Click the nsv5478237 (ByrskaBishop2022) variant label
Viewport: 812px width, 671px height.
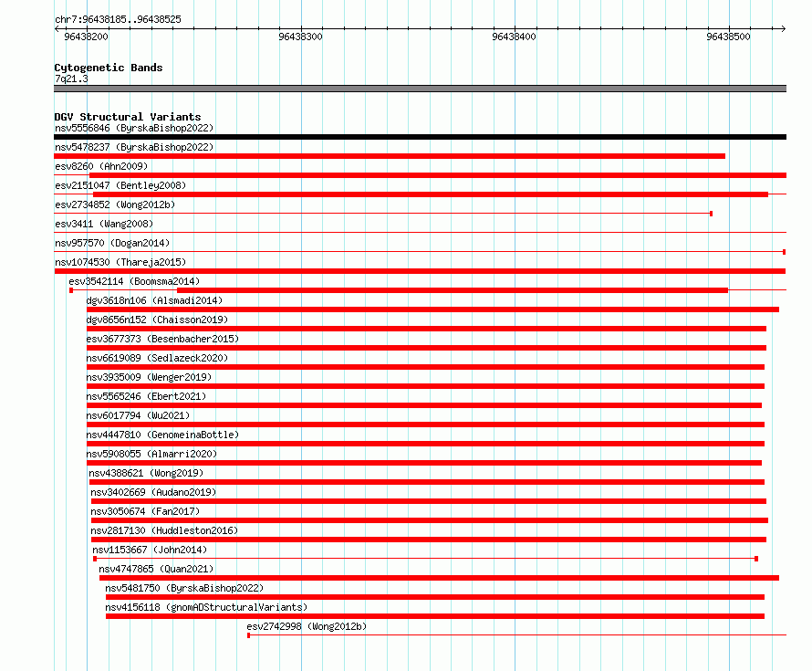(134, 147)
